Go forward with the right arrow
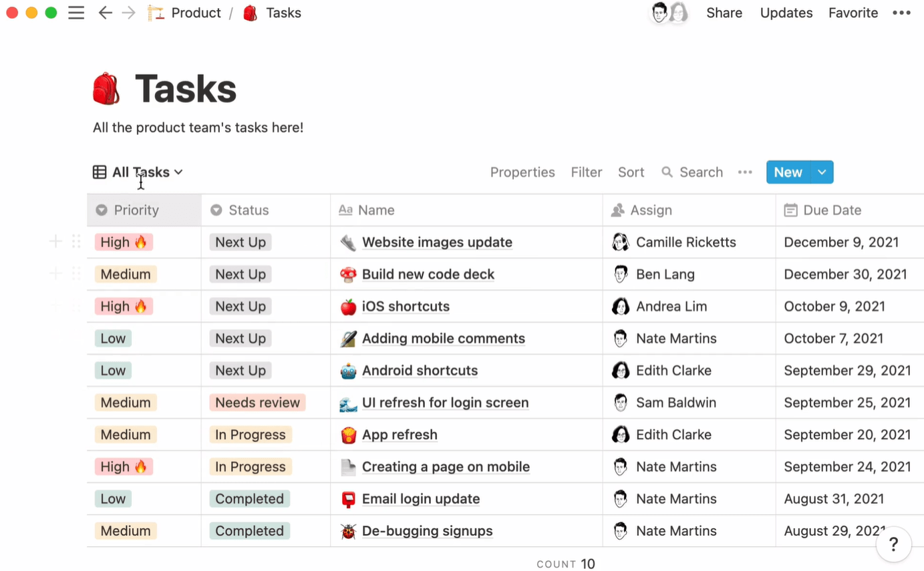This screenshot has width=924, height=571. tap(128, 13)
